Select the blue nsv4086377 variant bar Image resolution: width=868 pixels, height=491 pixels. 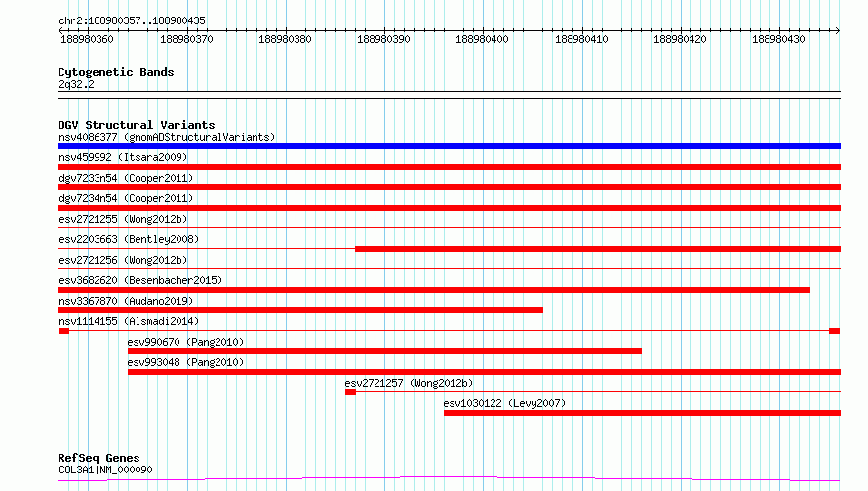coord(449,146)
